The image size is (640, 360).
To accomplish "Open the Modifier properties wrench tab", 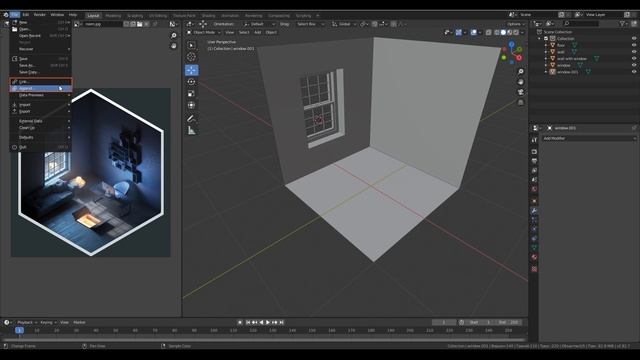I will pos(534,211).
